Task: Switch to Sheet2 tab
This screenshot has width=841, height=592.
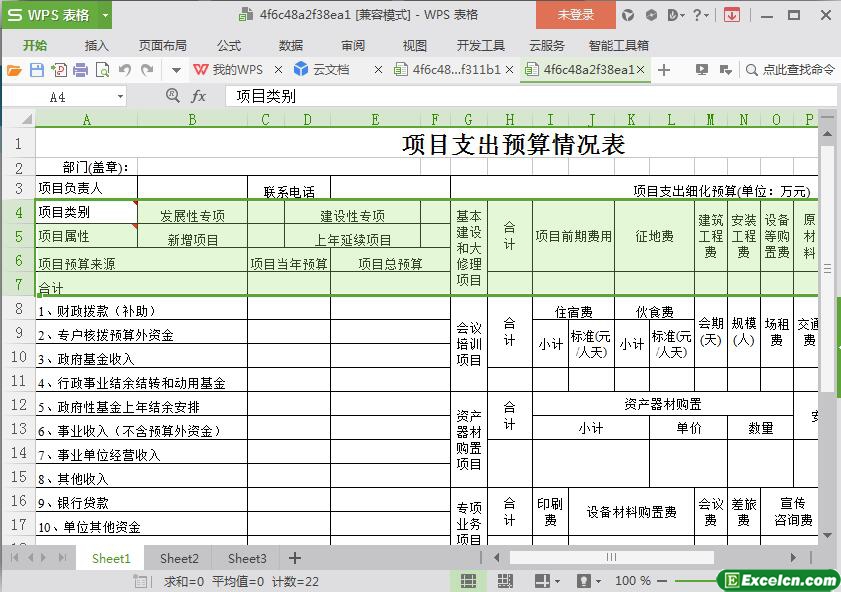Action: point(179,558)
